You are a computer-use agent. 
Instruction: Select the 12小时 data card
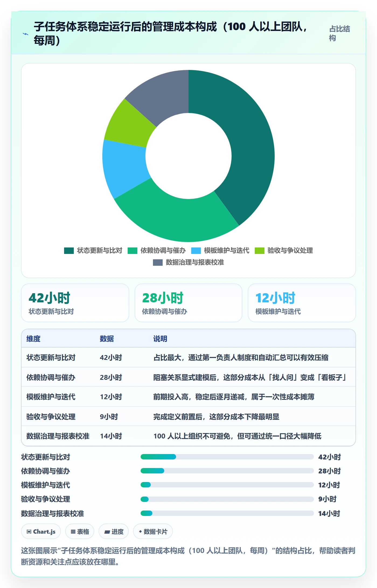pos(302,303)
